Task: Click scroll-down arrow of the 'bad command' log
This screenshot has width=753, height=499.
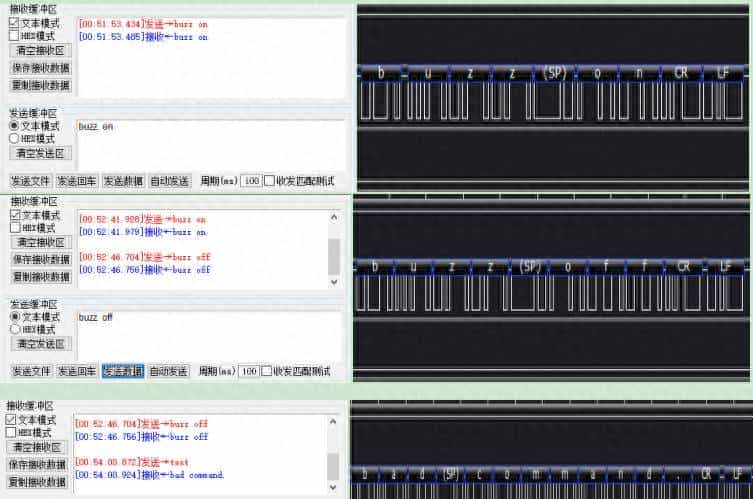Action: click(x=333, y=487)
